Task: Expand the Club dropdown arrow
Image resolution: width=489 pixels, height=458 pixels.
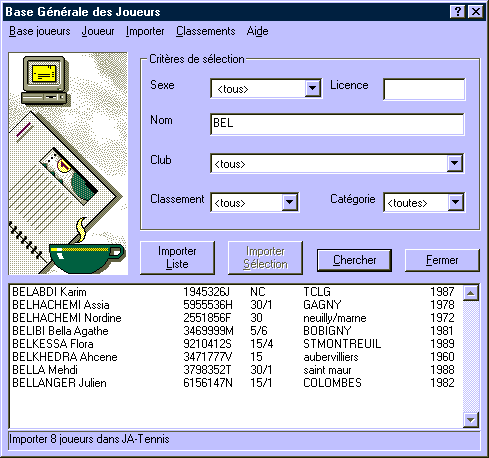Action: tap(455, 163)
